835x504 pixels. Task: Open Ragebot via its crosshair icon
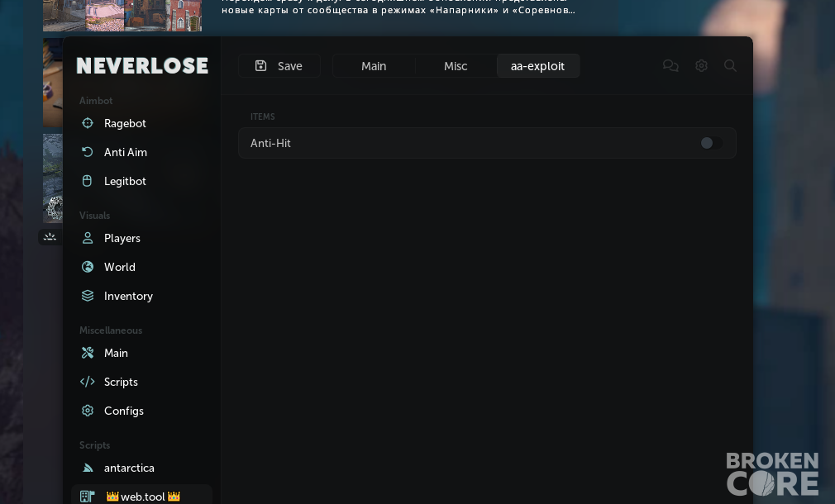coord(88,123)
